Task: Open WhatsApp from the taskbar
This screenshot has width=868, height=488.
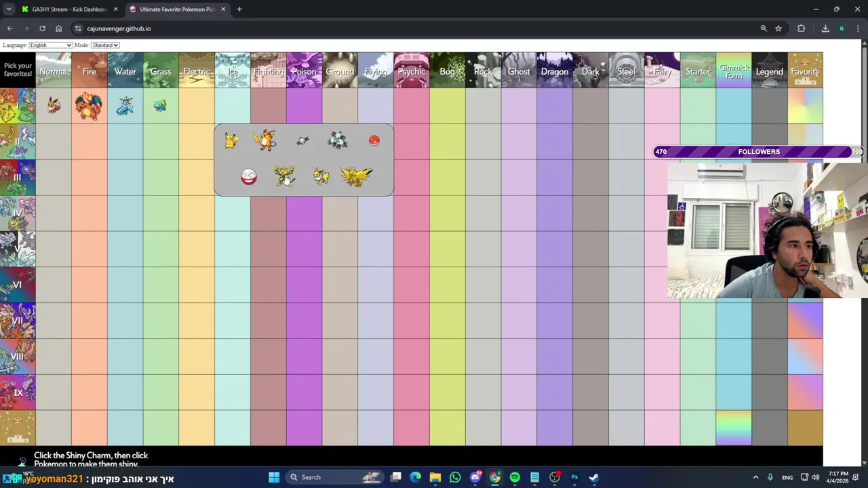Action: point(455,477)
